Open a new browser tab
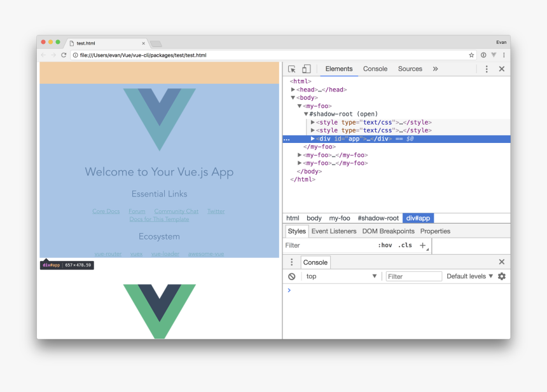This screenshot has height=392, width=547. tap(156, 44)
